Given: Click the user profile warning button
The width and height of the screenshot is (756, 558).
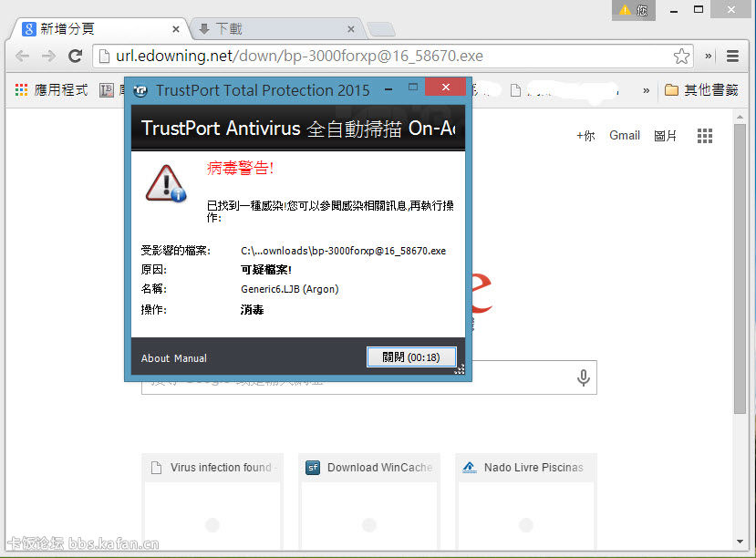Looking at the screenshot, I should 634,10.
